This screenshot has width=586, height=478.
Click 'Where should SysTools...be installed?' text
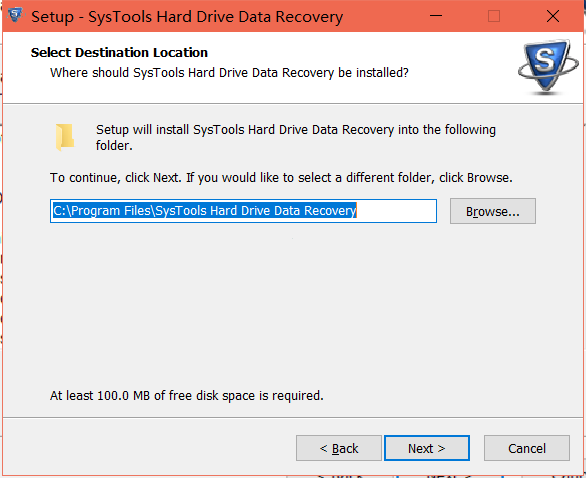tap(229, 73)
